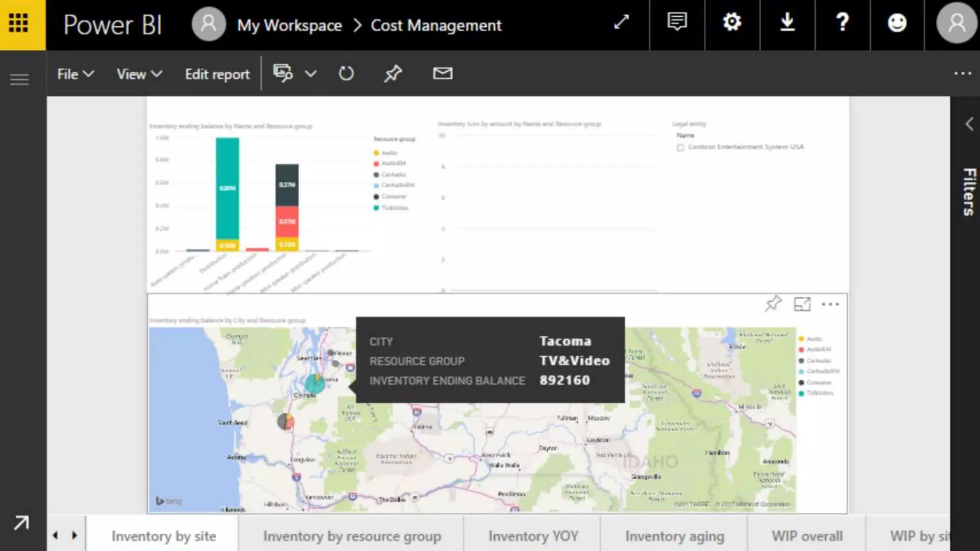Click the download arrow icon

tap(787, 22)
